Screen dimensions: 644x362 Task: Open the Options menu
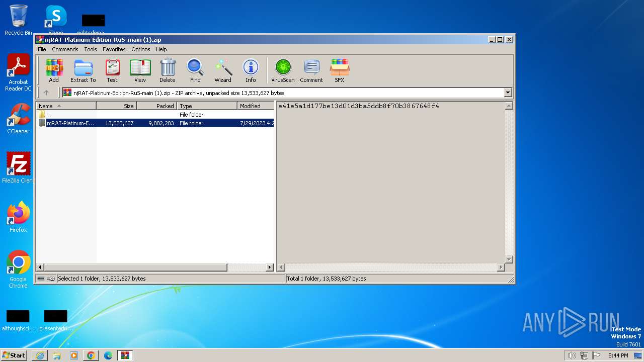[x=141, y=49]
